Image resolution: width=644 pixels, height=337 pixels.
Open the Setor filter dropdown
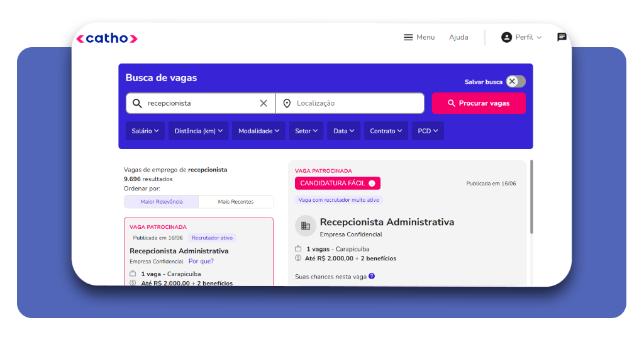306,131
